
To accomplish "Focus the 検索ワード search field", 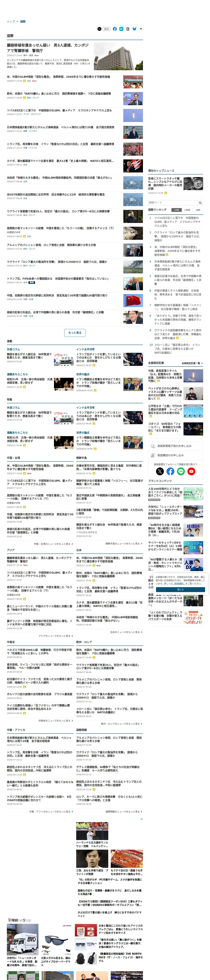I will (173, 203).
